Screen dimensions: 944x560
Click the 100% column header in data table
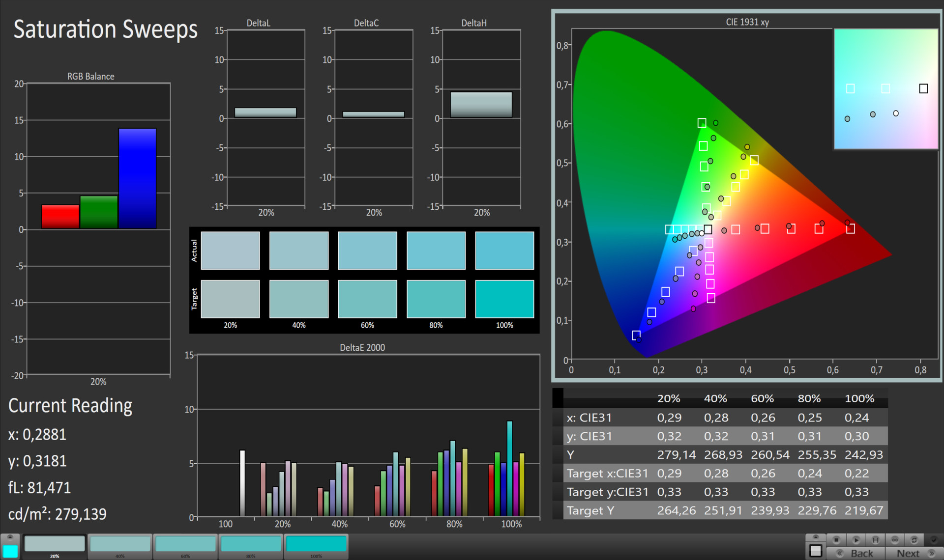859,398
